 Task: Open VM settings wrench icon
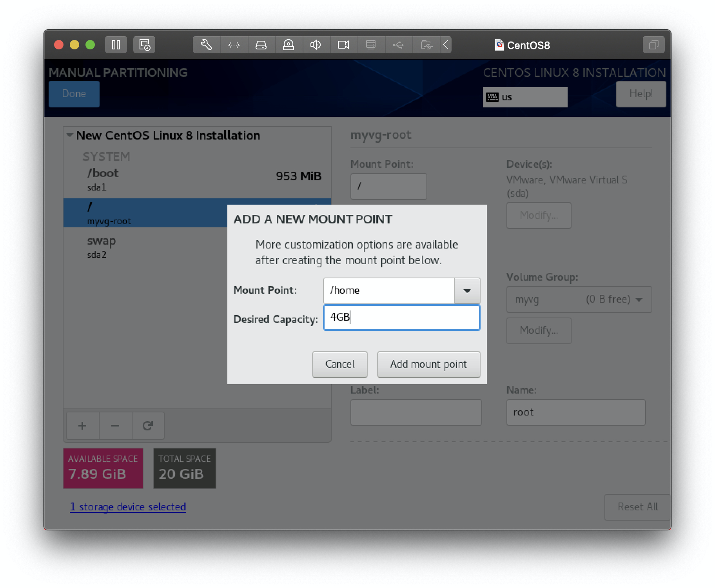(206, 45)
